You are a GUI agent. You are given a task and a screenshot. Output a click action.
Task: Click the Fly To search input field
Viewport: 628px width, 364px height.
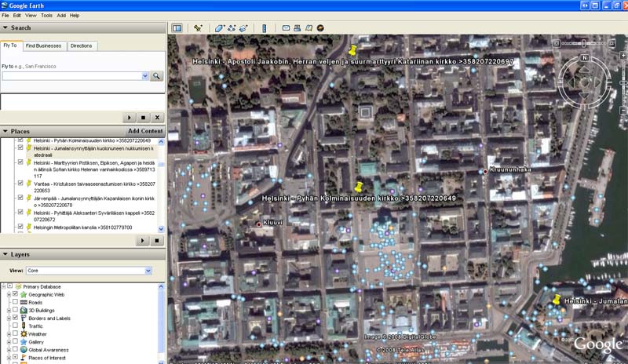point(75,76)
